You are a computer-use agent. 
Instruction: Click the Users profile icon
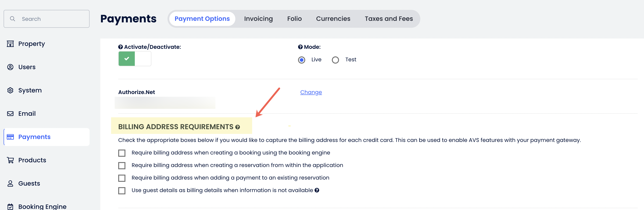coord(10,67)
